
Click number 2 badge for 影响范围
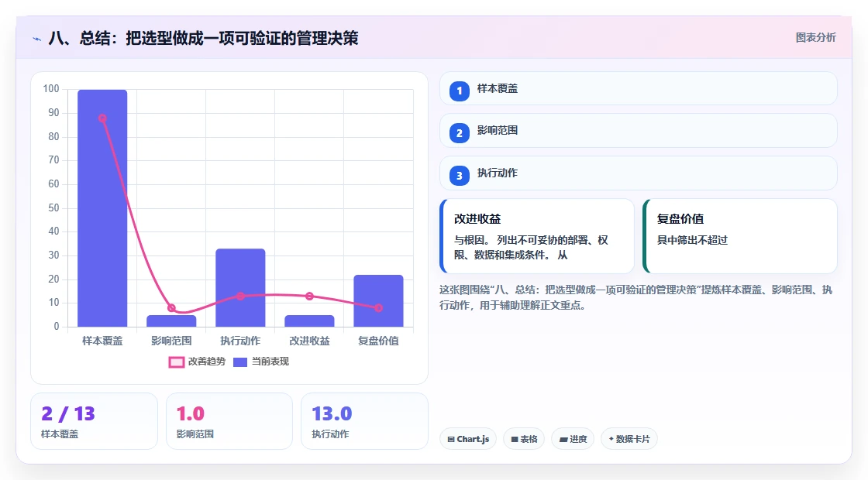pos(459,133)
